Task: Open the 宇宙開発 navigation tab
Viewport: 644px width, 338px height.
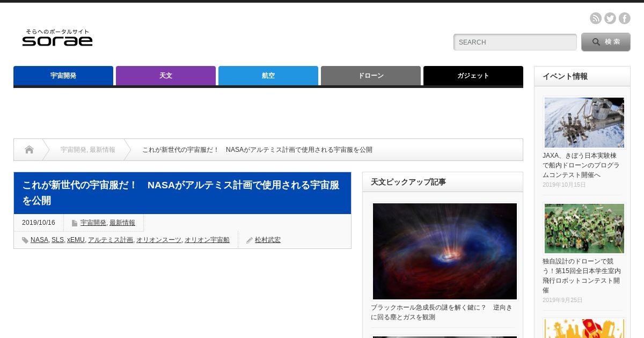Action: point(63,76)
